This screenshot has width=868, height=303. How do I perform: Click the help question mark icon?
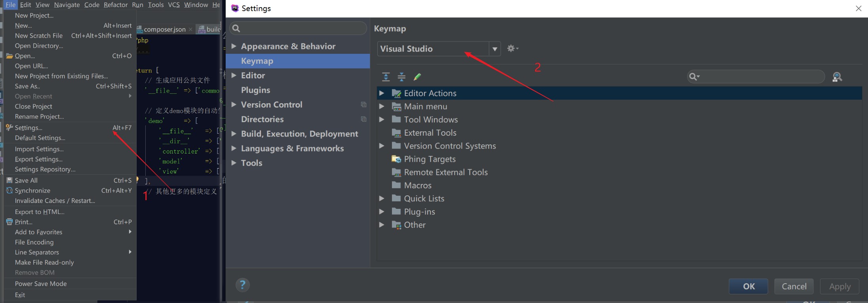pyautogui.click(x=242, y=285)
